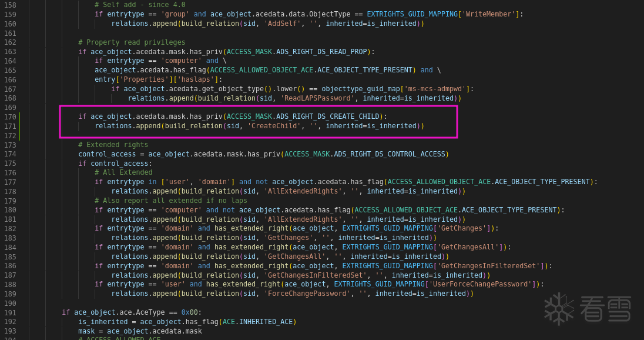The width and height of the screenshot is (644, 340).
Task: Click the 'ForceChangePassword' string on line 189
Action: (307, 294)
